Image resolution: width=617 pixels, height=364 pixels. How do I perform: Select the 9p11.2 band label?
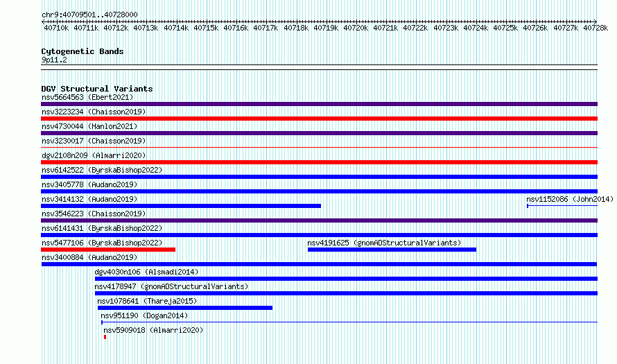pos(54,60)
